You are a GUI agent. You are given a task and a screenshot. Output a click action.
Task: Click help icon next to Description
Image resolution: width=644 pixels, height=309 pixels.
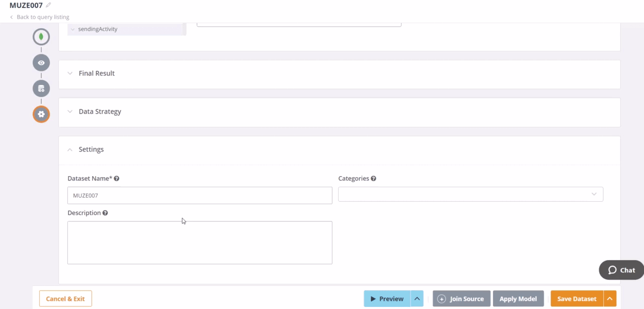click(x=105, y=213)
